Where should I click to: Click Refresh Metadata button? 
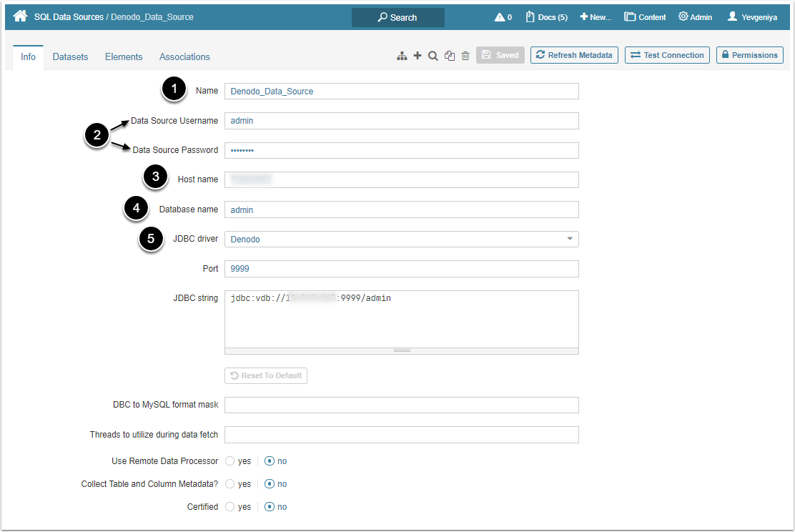575,55
